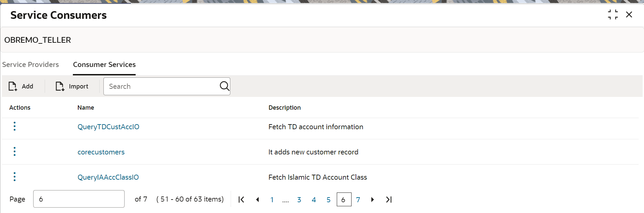
Task: Open actions menu for QueryTDCustAccIO
Action: coord(14,126)
